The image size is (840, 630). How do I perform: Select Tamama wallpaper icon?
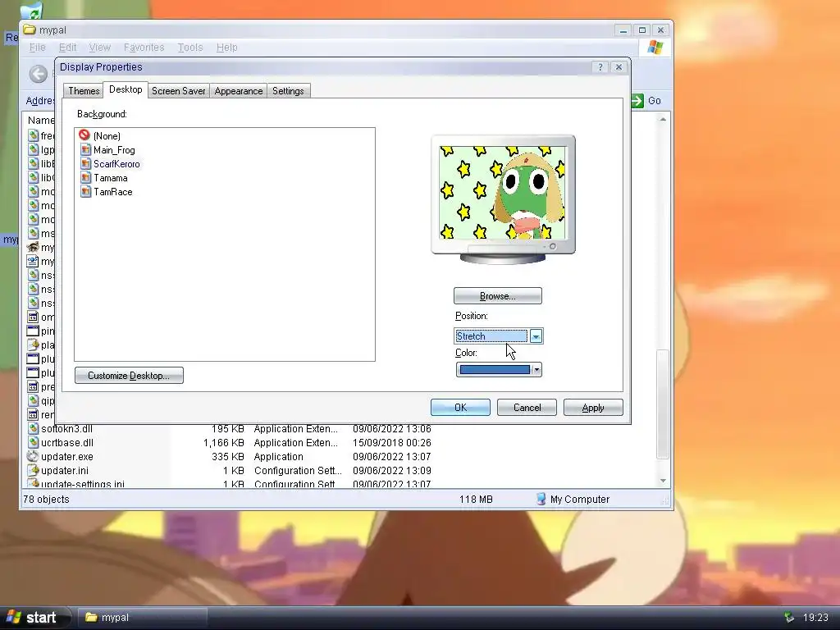85,177
